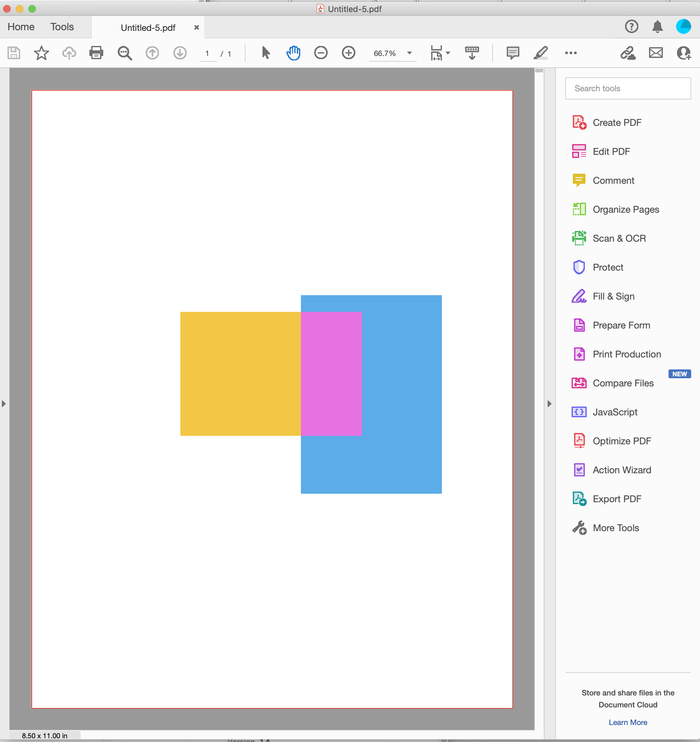Click the page number input field
Viewport: 700px width, 742px height.
[x=207, y=53]
